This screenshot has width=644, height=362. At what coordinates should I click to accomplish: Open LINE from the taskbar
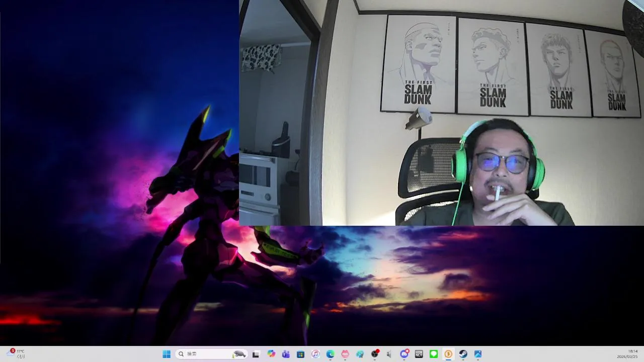pos(434,354)
